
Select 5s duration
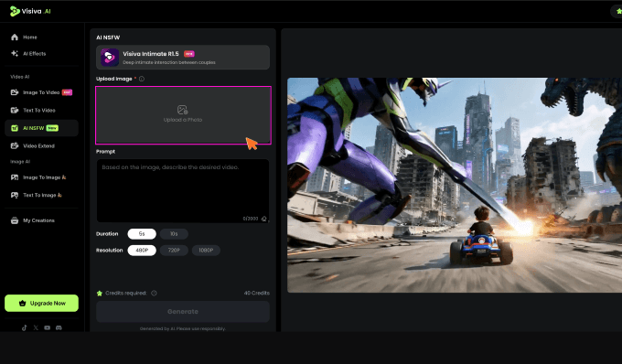tap(142, 234)
